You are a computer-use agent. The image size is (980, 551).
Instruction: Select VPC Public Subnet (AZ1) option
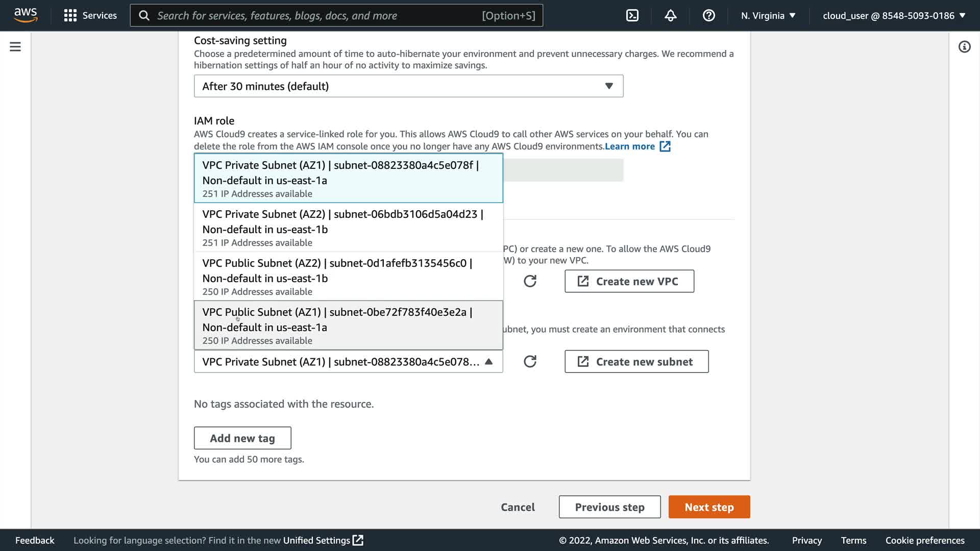coord(348,325)
